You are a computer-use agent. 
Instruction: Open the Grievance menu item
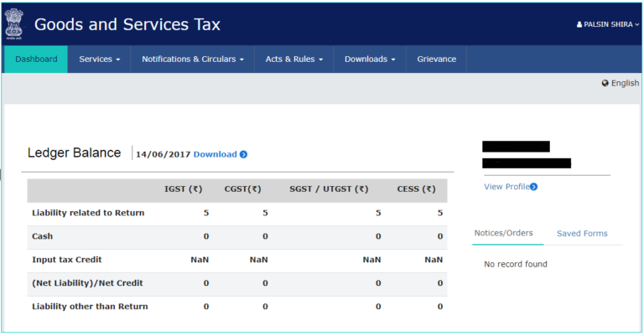[x=436, y=59]
